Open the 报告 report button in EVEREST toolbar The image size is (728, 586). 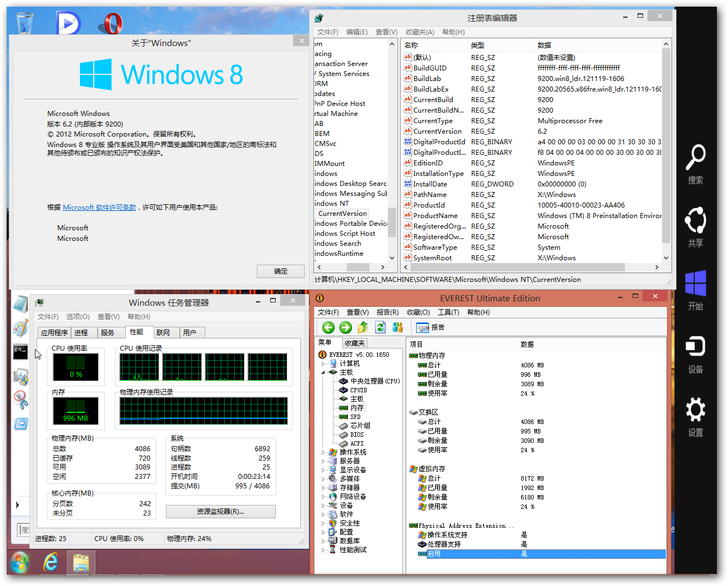click(x=431, y=327)
